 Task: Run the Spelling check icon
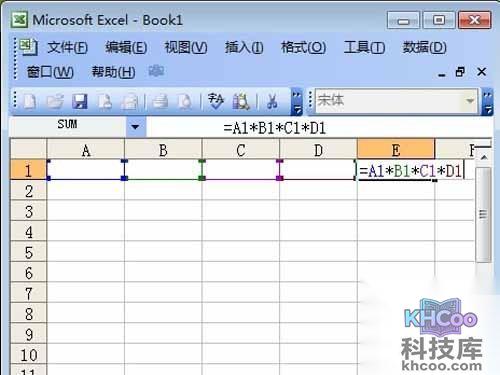point(216,101)
